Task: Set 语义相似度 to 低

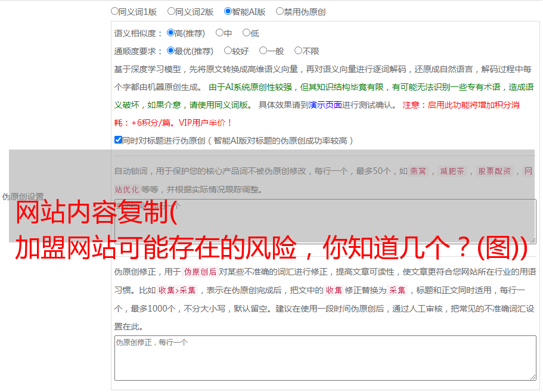Action: click(246, 33)
